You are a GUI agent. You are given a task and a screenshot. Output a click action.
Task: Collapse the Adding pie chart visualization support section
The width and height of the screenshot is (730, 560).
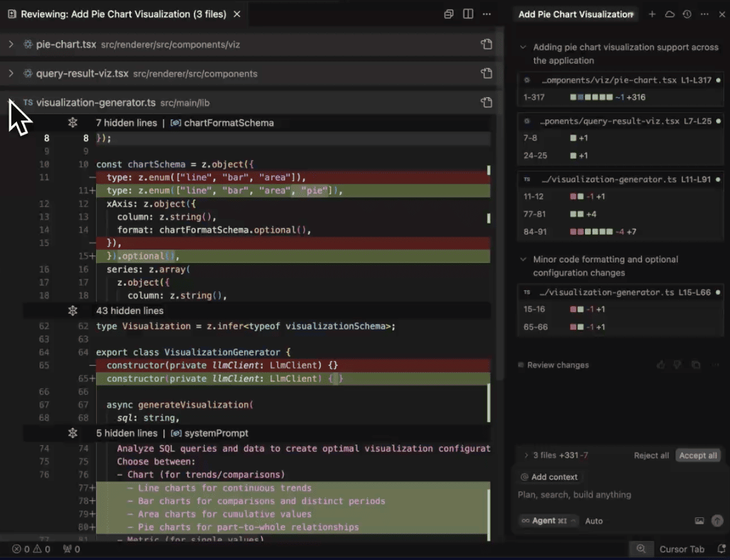523,47
